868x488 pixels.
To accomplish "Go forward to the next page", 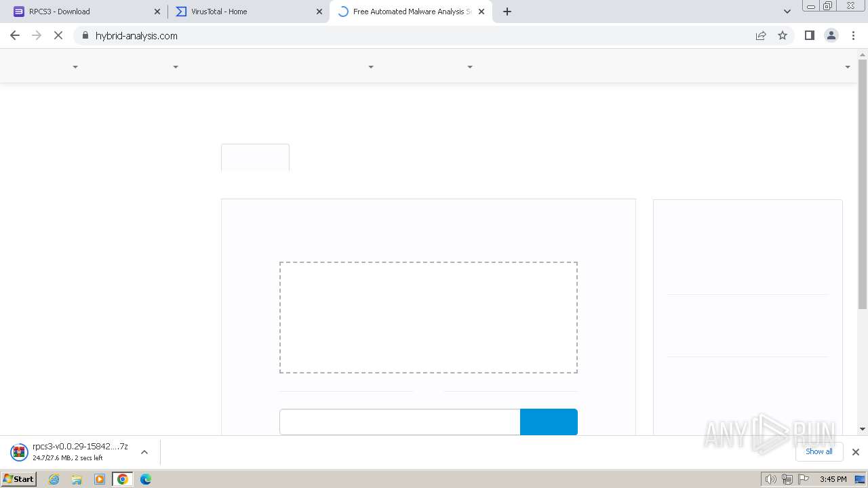I will click(x=37, y=35).
